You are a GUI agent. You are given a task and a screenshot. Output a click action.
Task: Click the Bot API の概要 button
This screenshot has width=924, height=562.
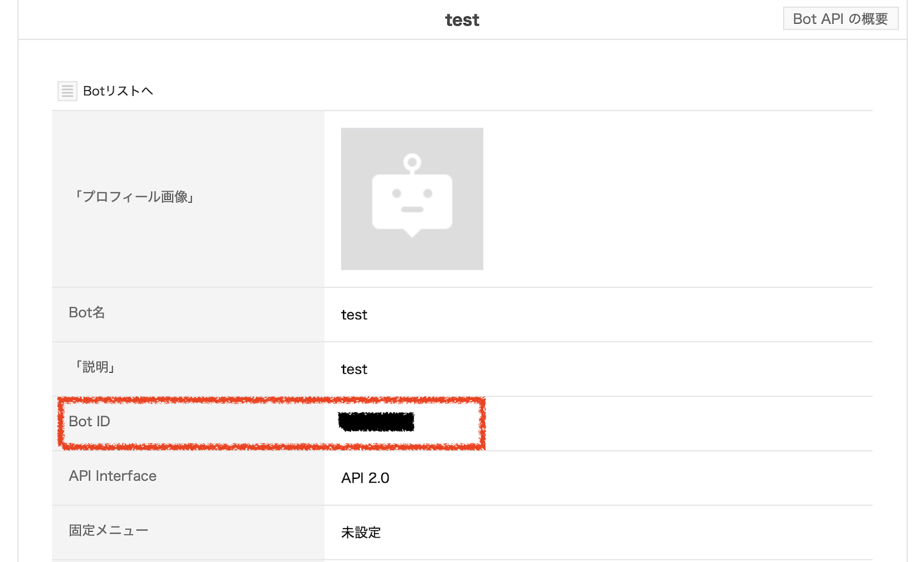pos(840,18)
